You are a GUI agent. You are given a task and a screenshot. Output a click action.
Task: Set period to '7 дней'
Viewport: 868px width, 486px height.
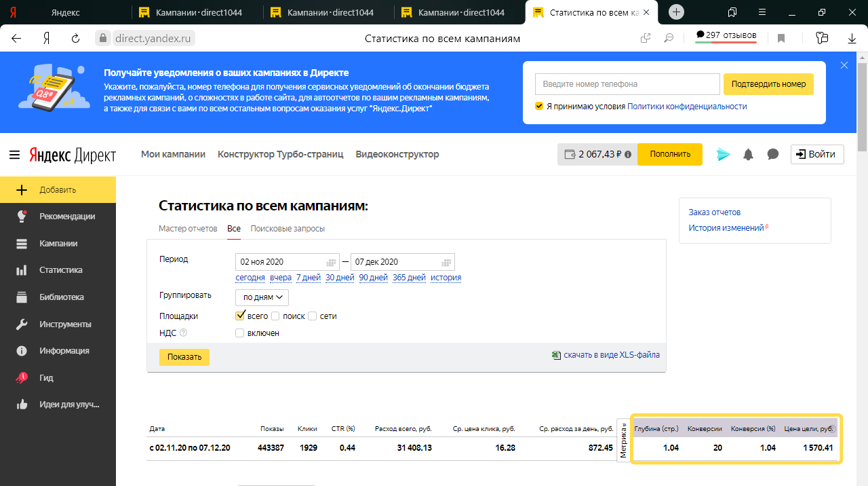pos(309,278)
